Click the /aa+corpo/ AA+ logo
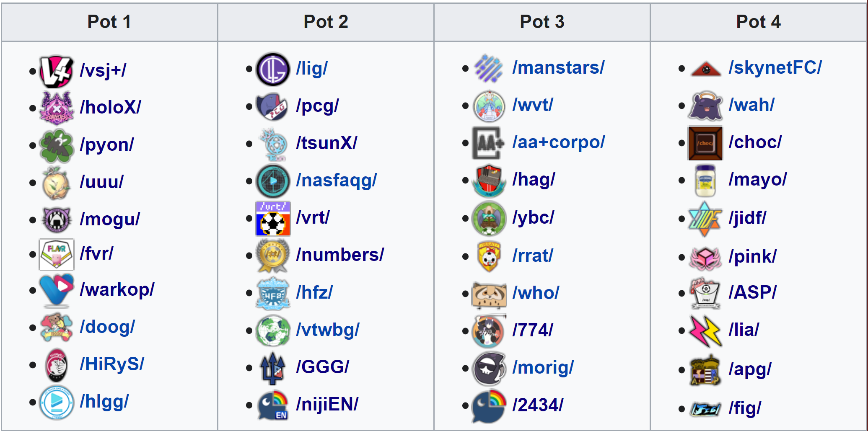The height and width of the screenshot is (431, 868). click(x=488, y=143)
